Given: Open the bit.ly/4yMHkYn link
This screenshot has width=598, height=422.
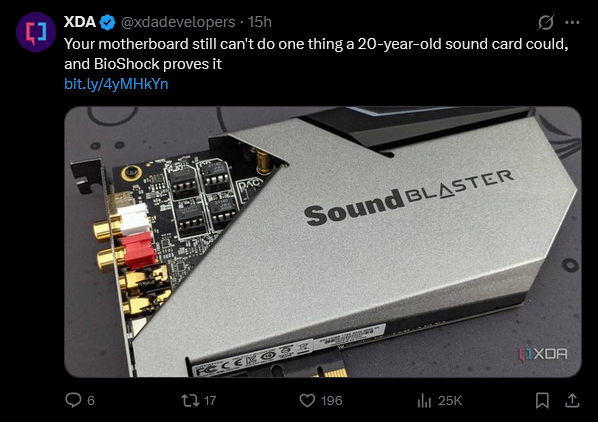Looking at the screenshot, I should (116, 84).
